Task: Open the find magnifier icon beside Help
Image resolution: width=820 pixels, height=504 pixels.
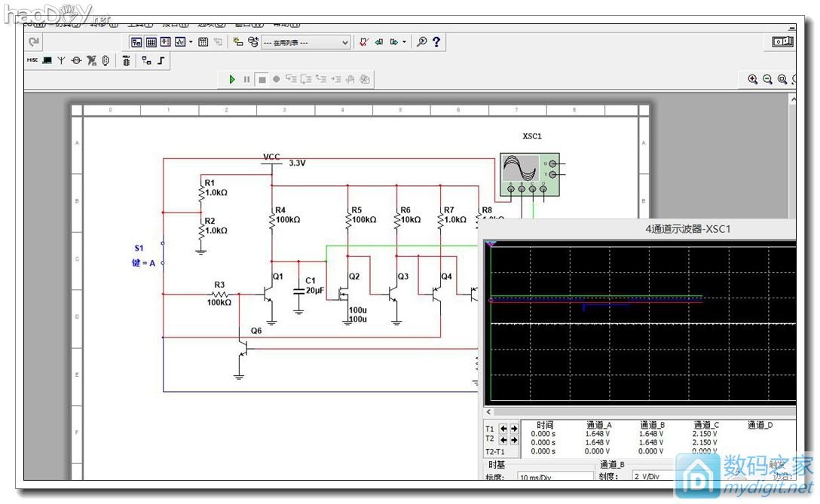Action: click(422, 42)
